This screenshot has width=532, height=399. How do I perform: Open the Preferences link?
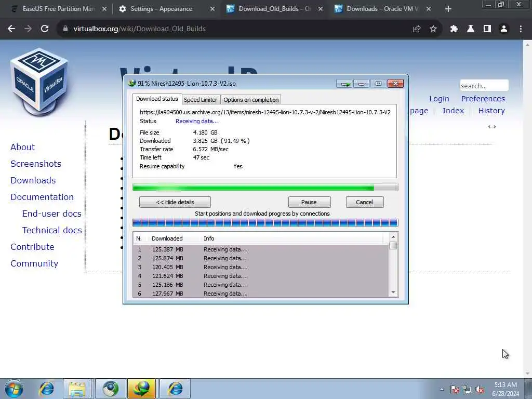483,99
